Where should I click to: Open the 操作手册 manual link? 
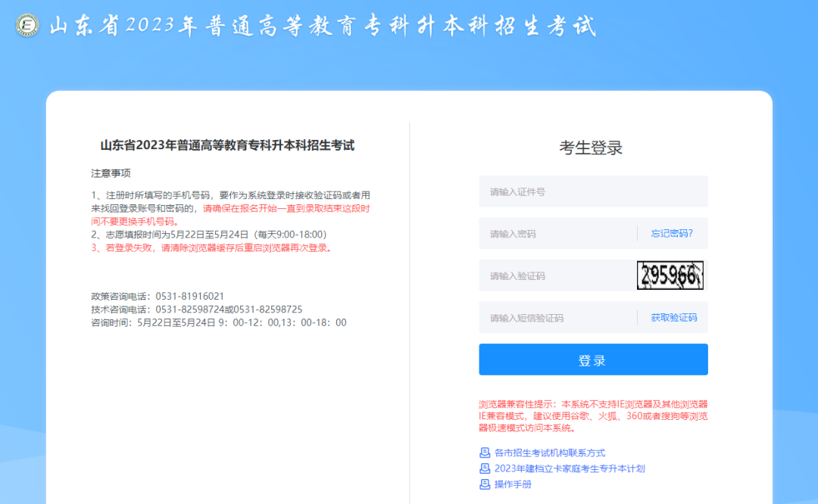[513, 484]
